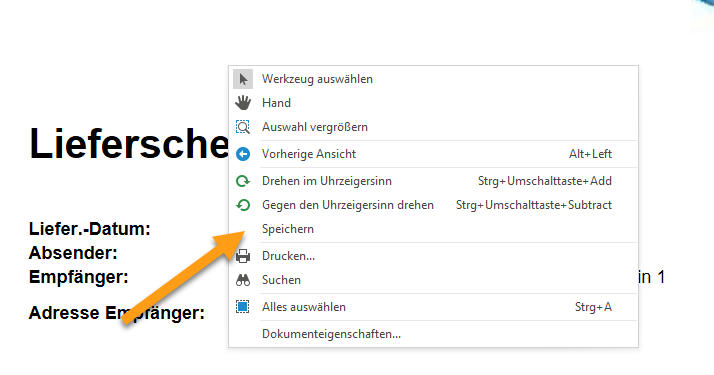714x375 pixels.
Task: Go to Vorherige Ansicht menu entry
Action: pos(433,154)
